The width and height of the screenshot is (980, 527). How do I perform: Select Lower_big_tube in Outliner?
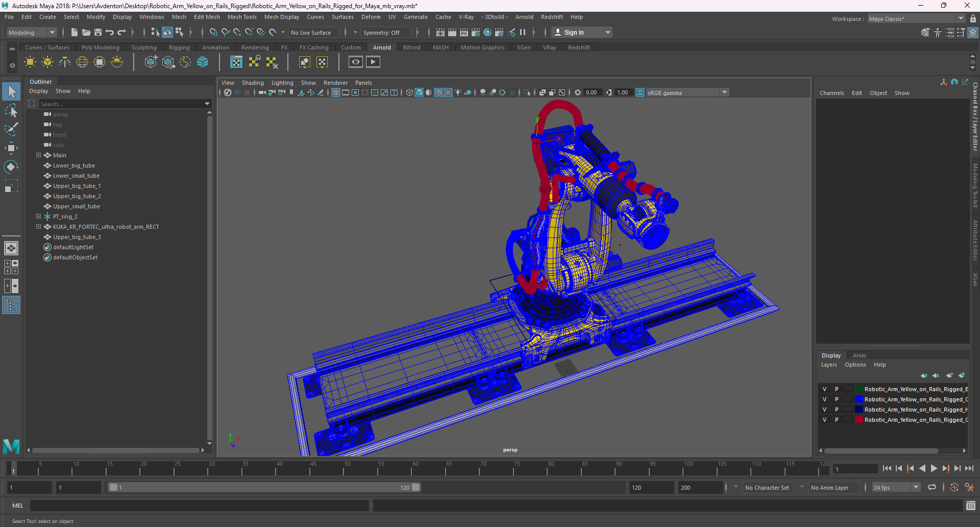[x=74, y=165]
